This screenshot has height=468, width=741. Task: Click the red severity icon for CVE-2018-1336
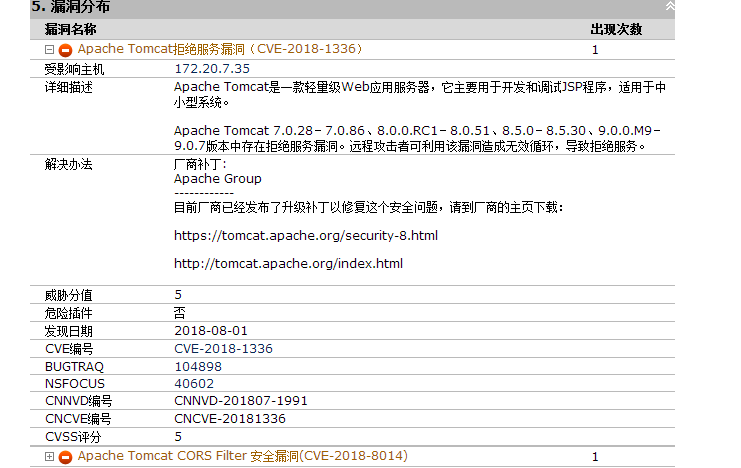coord(65,50)
